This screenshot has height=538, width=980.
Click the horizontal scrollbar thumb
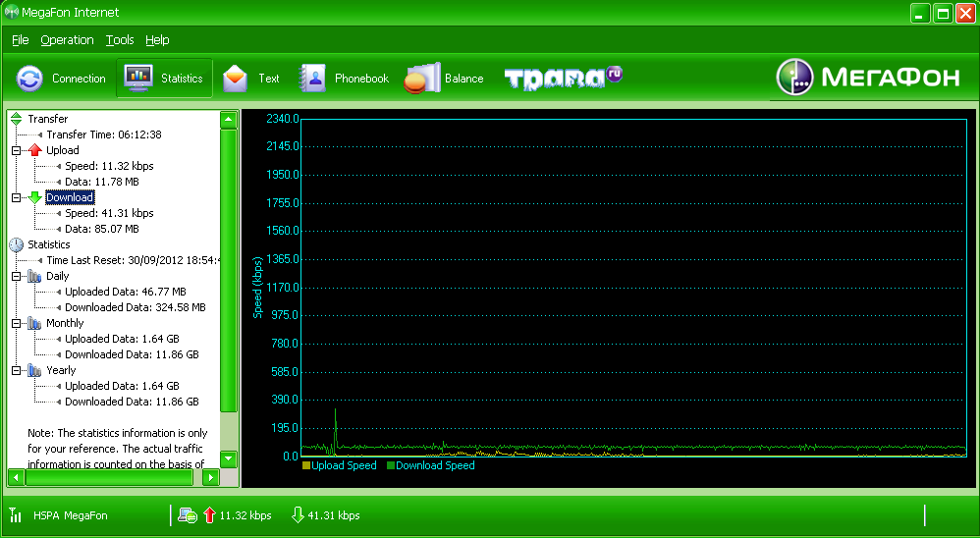tap(109, 478)
